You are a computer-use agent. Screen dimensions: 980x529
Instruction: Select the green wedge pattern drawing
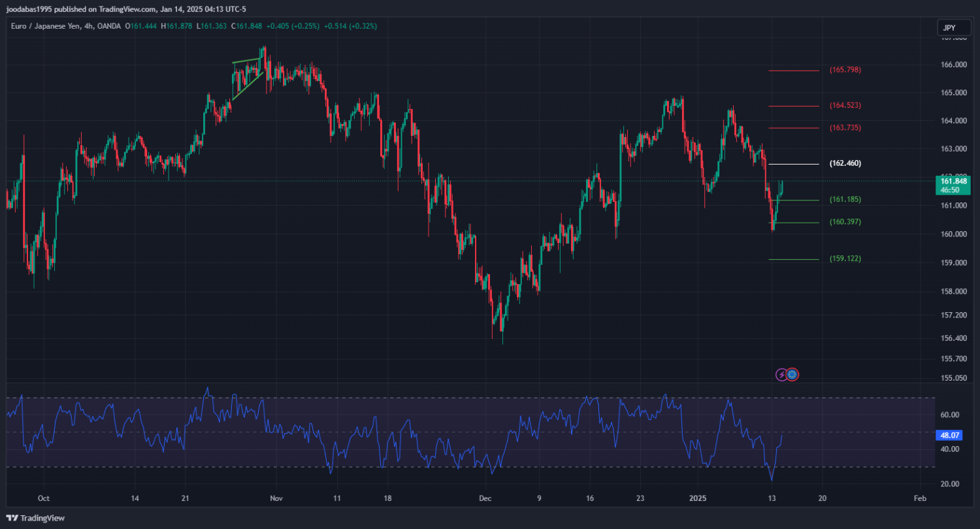(x=248, y=80)
